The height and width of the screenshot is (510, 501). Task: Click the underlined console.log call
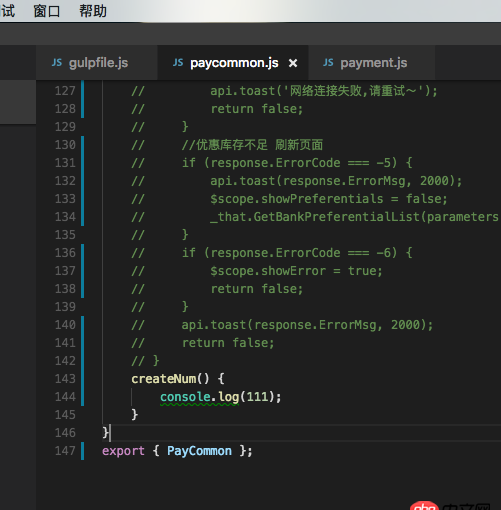[199, 397]
